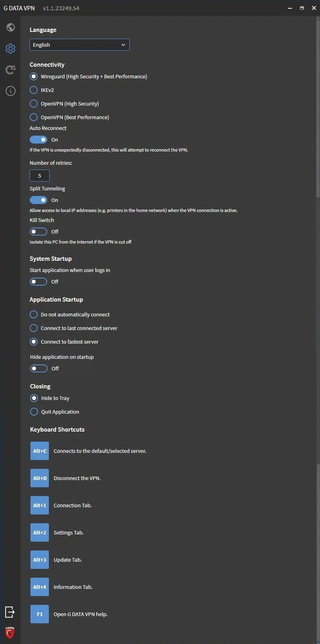320x644 pixels.
Task: Click the Alt+4 shortcut tile
Action: click(x=40, y=587)
